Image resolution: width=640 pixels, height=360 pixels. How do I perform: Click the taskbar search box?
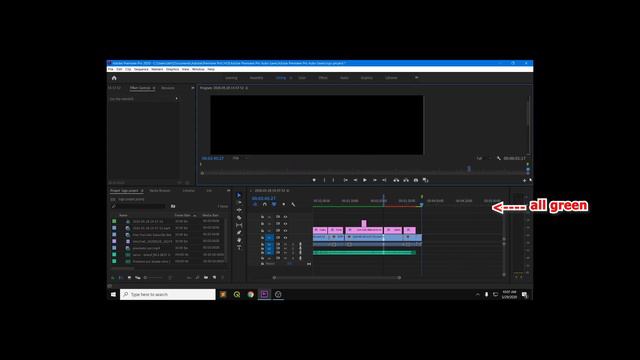point(168,294)
